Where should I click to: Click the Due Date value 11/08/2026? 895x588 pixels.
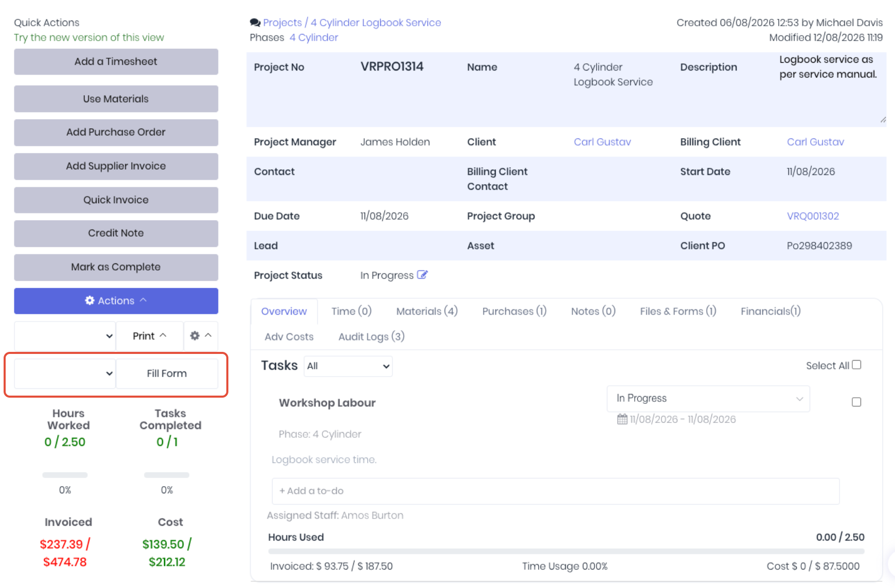[385, 216]
